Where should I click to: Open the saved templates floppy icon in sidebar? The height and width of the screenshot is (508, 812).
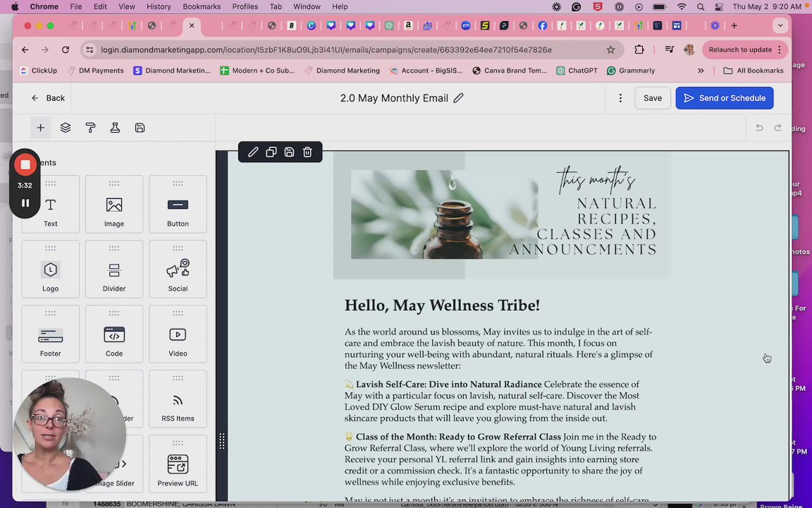pyautogui.click(x=140, y=128)
